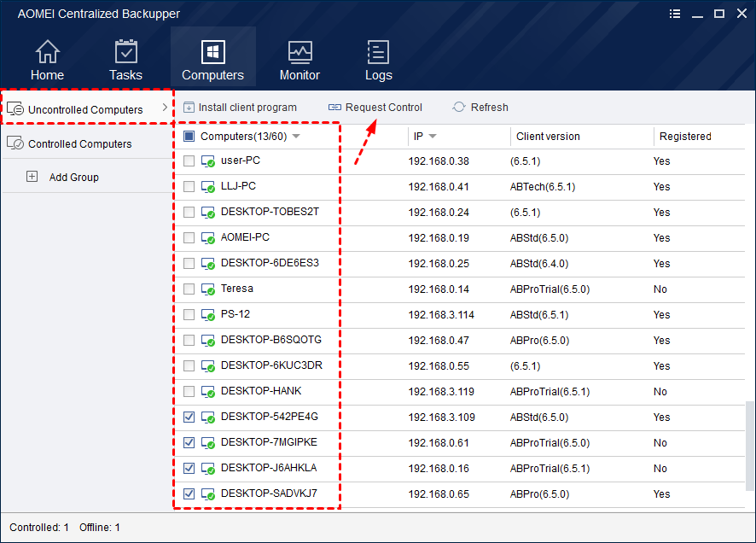Viewport: 756px width, 543px height.
Task: Uncheck the box for DESKTOP-J6AHKLA
Action: (x=189, y=468)
